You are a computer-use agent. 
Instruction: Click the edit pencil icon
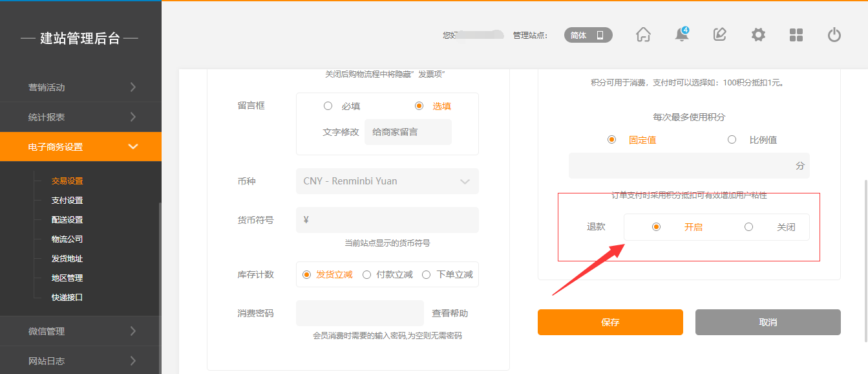[719, 35]
